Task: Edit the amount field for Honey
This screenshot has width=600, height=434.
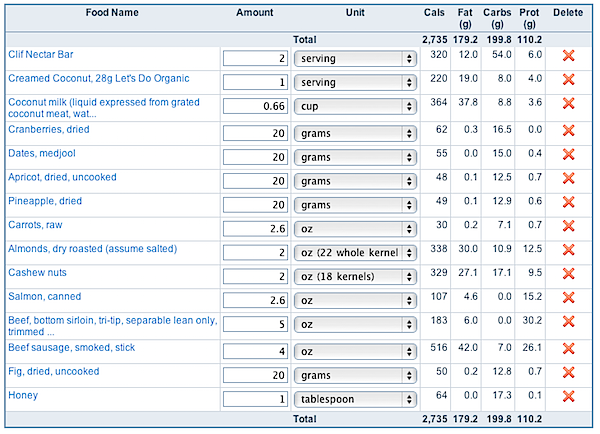Action: [x=255, y=399]
